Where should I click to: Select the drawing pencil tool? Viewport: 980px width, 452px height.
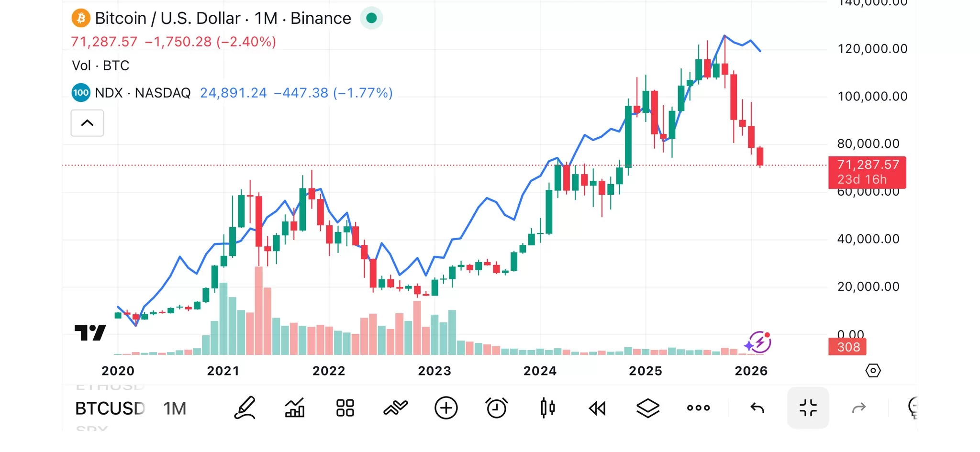tap(245, 408)
